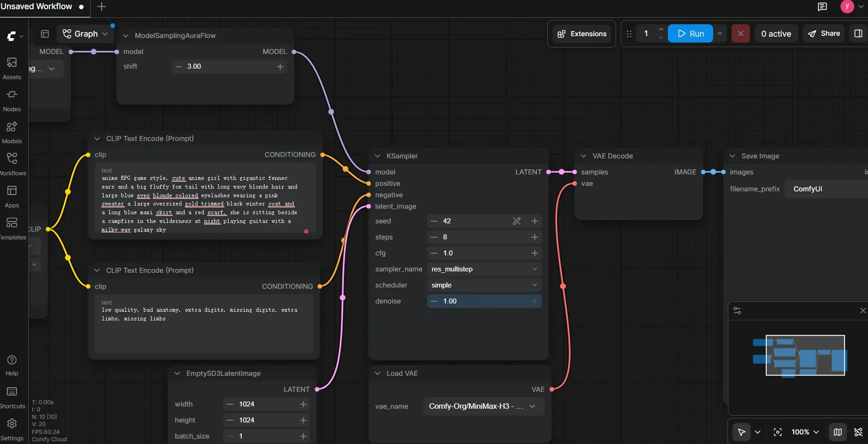Open the scheduler dropdown

coord(484,285)
